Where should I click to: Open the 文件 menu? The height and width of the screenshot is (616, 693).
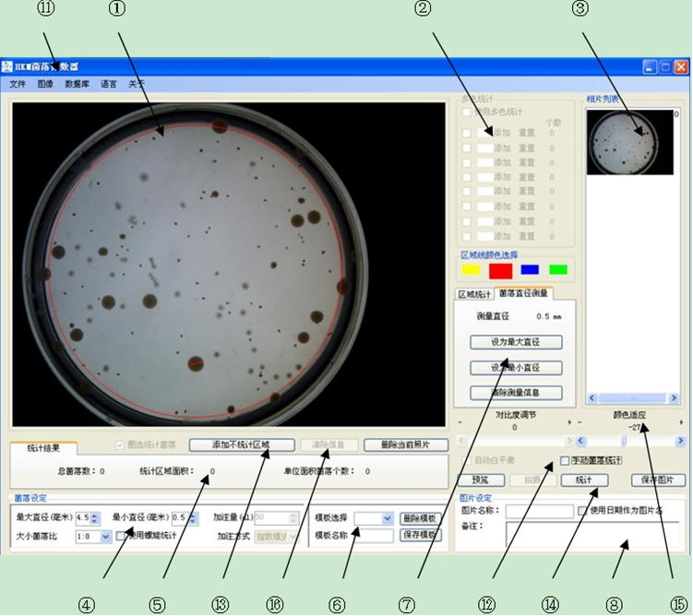pos(18,84)
